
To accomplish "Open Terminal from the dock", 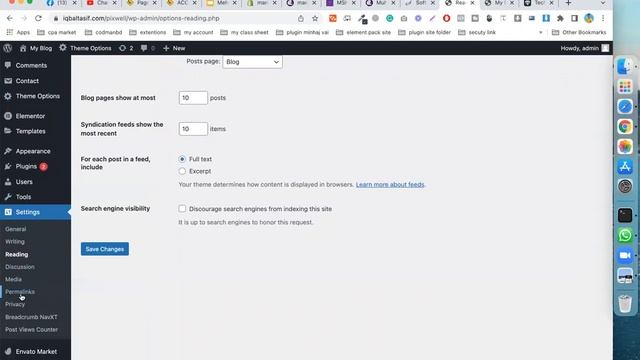I will (624, 215).
